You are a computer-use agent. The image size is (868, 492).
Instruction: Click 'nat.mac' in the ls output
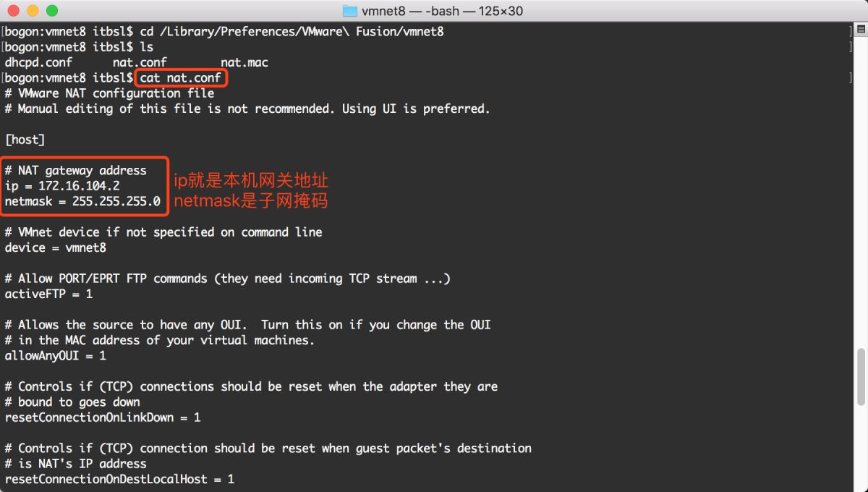tap(244, 62)
